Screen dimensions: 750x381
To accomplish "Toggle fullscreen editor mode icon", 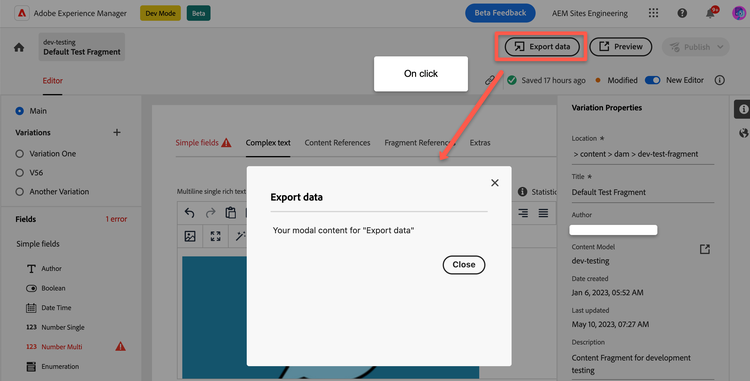I will coord(215,236).
